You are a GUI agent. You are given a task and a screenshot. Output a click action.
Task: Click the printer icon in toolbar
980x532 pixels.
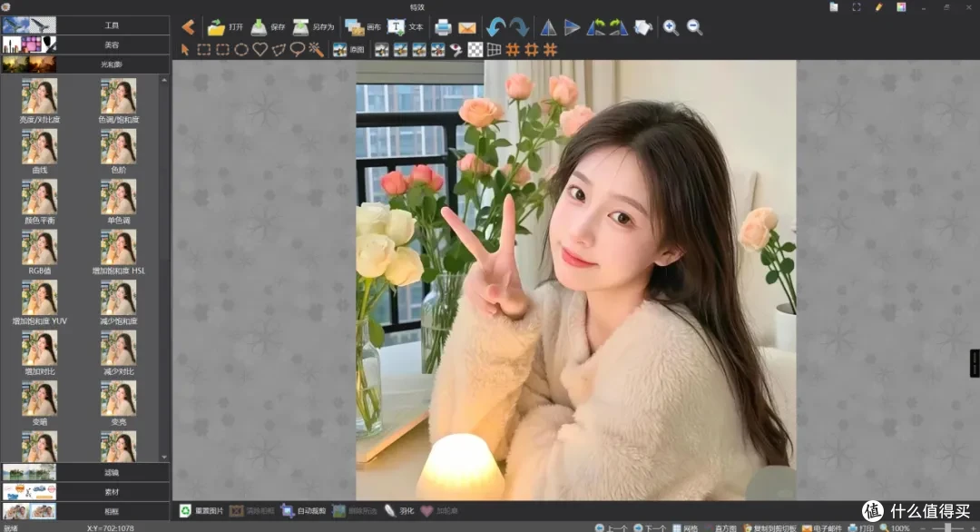(443, 27)
